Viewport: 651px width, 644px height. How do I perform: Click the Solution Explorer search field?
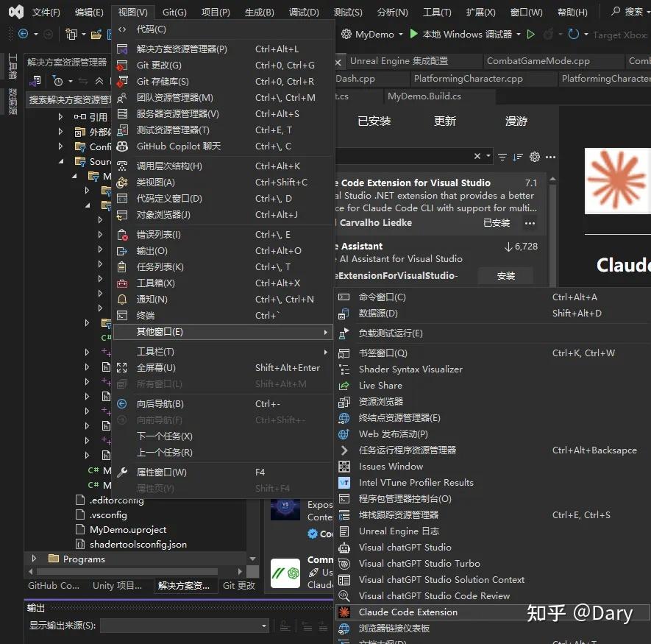pyautogui.click(x=69, y=99)
